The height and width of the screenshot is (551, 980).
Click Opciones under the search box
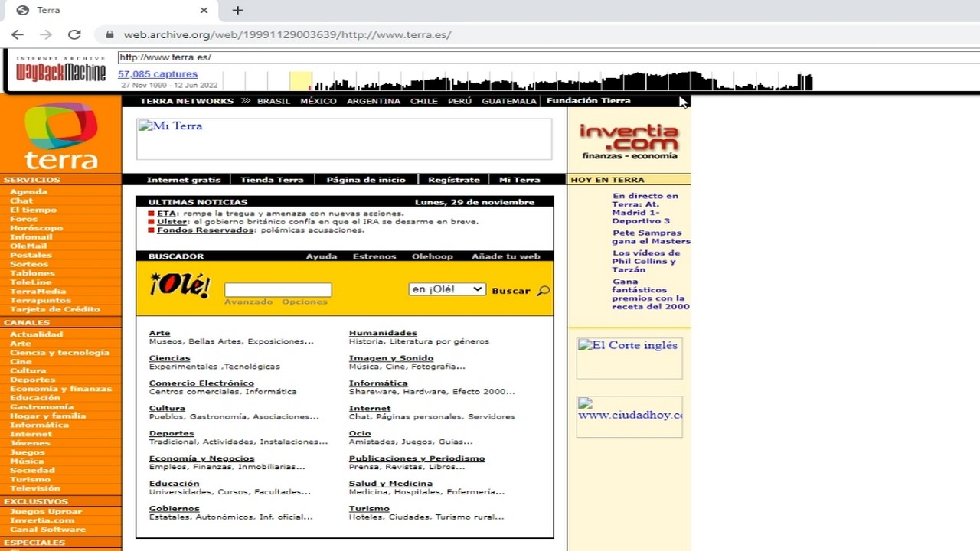pyautogui.click(x=305, y=302)
